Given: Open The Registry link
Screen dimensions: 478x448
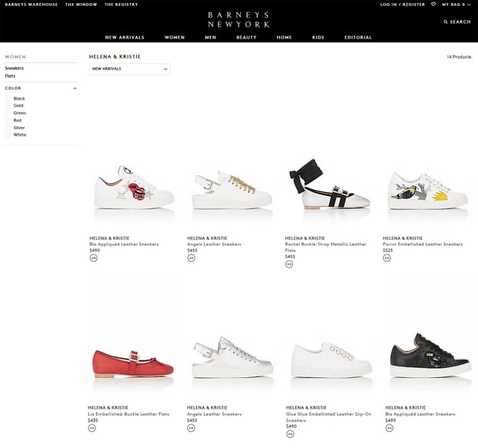Looking at the screenshot, I should pyautogui.click(x=121, y=4).
